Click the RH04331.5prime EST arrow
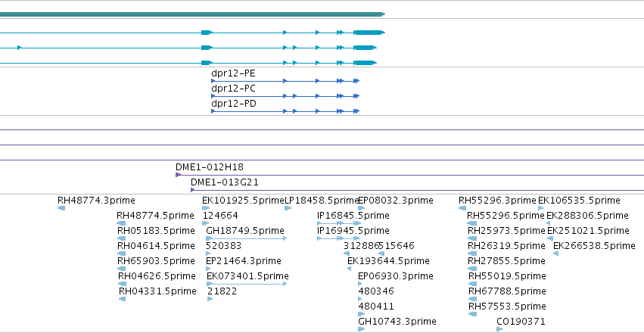Viewport: 644px width, 333px height. point(122,299)
